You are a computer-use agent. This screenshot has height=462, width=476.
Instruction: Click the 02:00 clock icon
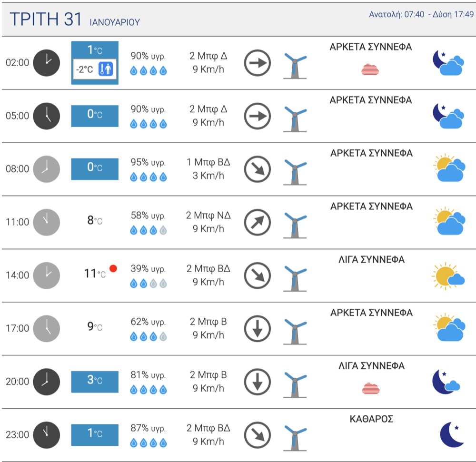[47, 63]
